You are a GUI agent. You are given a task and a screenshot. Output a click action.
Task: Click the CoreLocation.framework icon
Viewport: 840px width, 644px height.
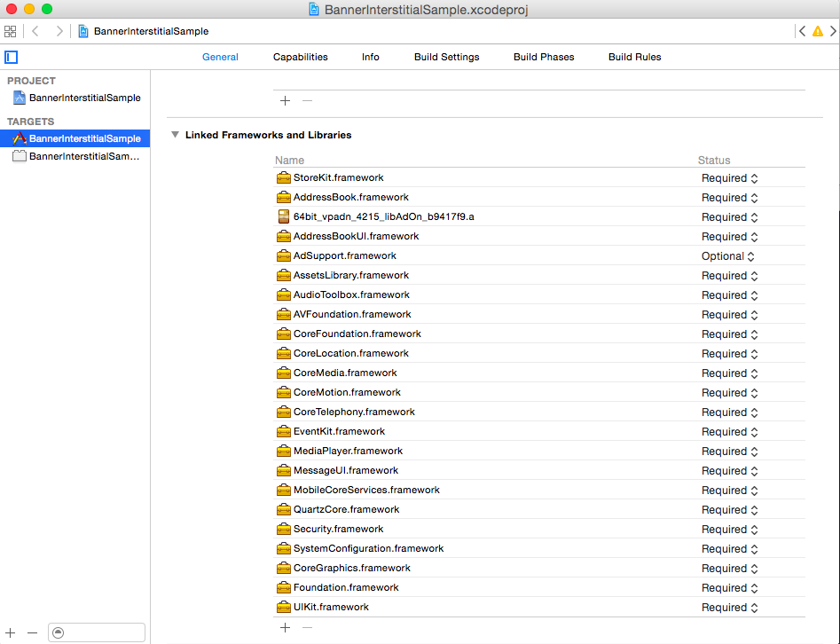(283, 354)
